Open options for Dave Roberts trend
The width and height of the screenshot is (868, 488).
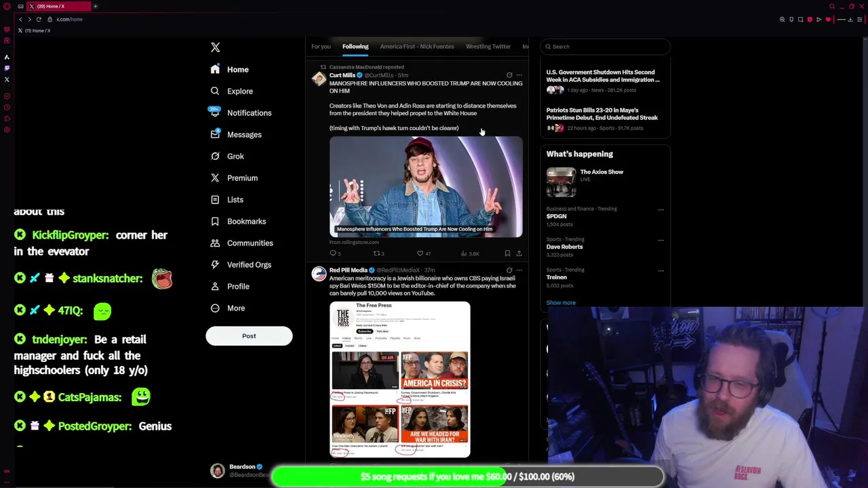[660, 240]
